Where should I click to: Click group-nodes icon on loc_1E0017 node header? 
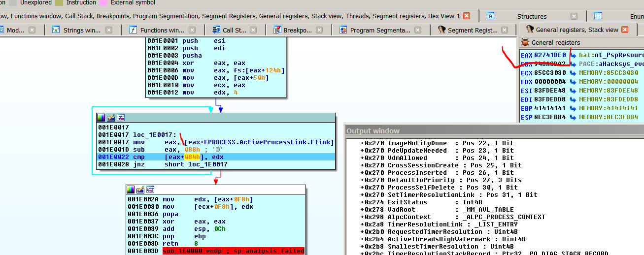tap(120, 118)
